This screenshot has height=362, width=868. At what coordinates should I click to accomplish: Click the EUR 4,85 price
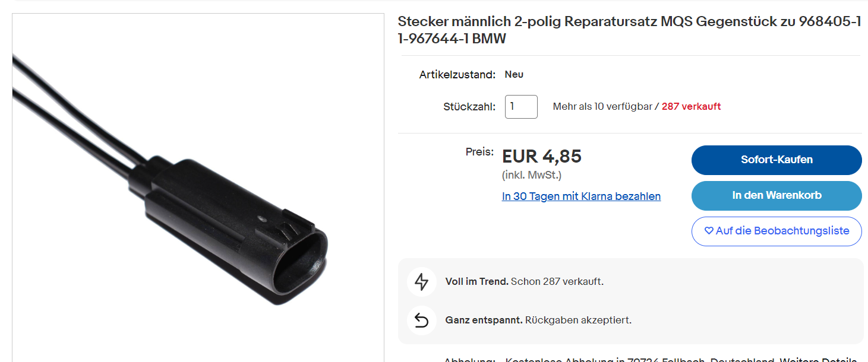tap(542, 157)
